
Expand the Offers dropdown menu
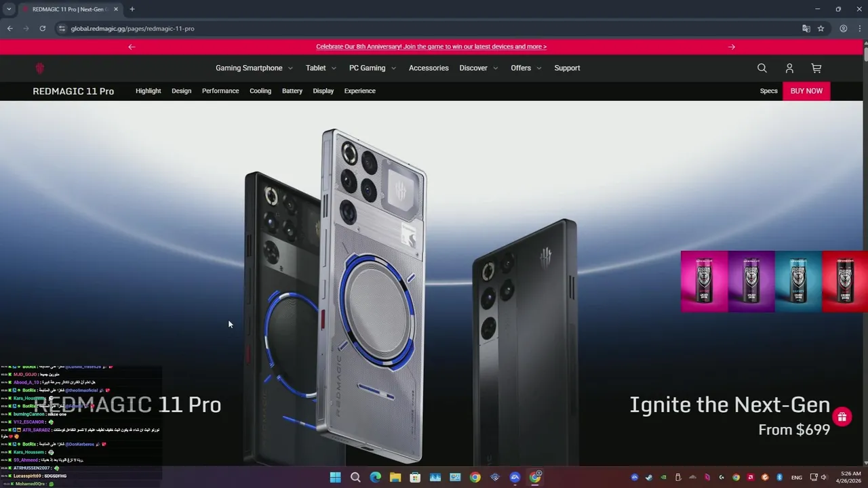click(x=526, y=68)
